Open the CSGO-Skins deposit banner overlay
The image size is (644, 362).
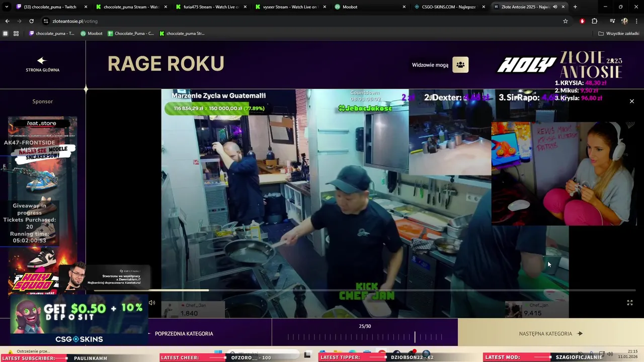79,320
